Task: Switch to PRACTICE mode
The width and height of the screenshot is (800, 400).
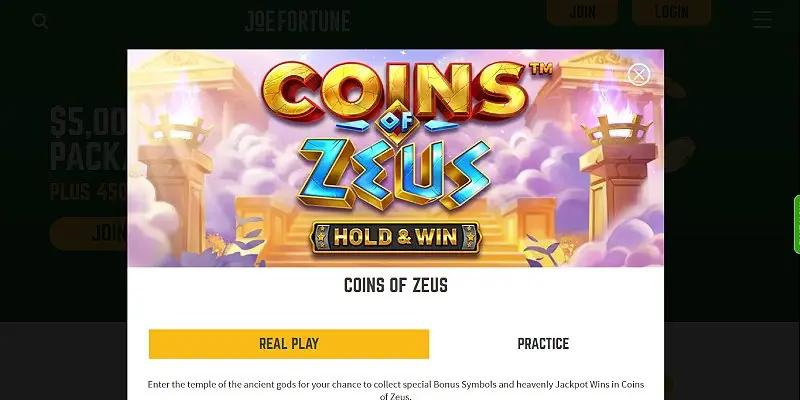Action: click(543, 344)
